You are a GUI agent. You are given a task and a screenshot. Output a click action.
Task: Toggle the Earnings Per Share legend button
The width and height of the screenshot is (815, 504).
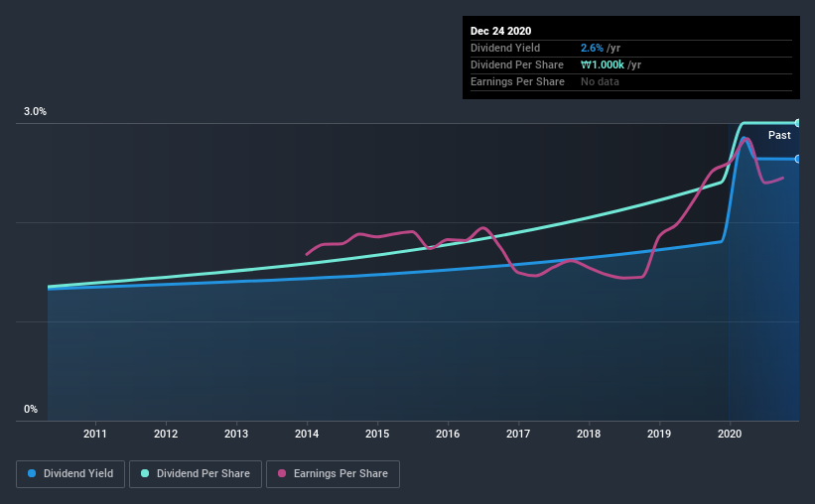pyautogui.click(x=333, y=474)
